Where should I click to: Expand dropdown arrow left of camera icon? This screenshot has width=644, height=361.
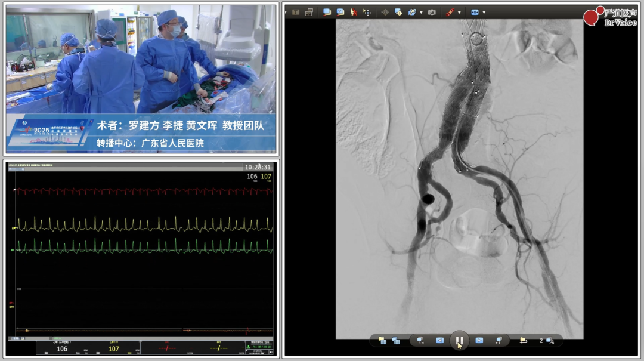tap(421, 12)
